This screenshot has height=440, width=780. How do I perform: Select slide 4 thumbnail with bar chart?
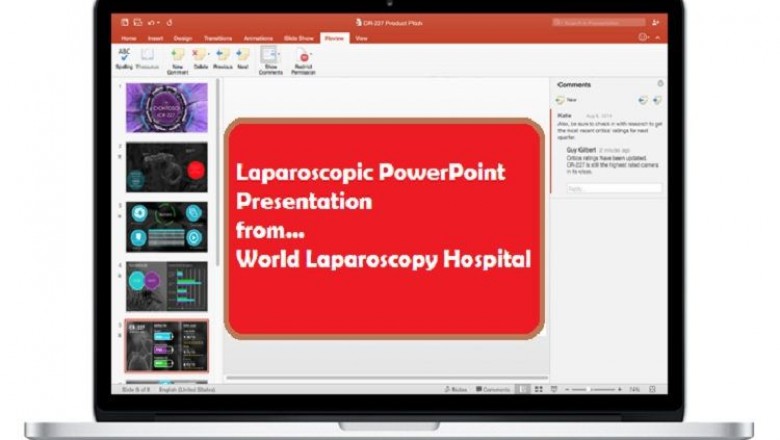click(167, 286)
